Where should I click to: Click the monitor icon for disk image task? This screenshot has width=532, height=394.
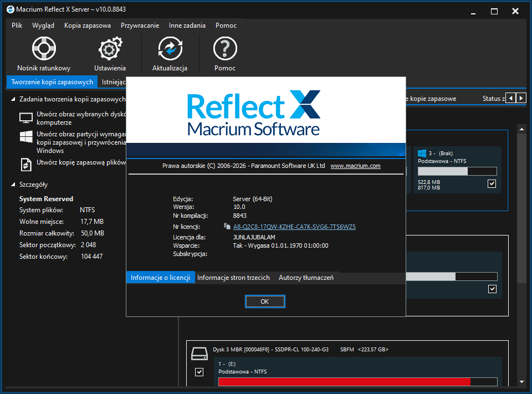26,118
